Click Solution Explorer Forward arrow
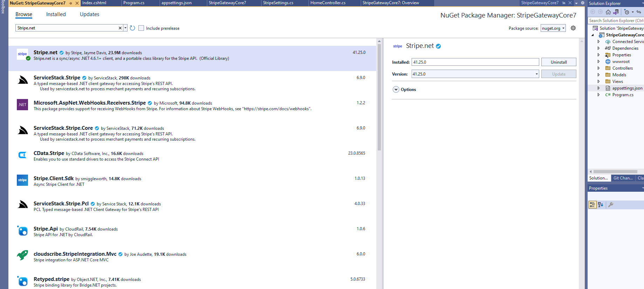This screenshot has height=289, width=644. pyautogui.click(x=600, y=12)
